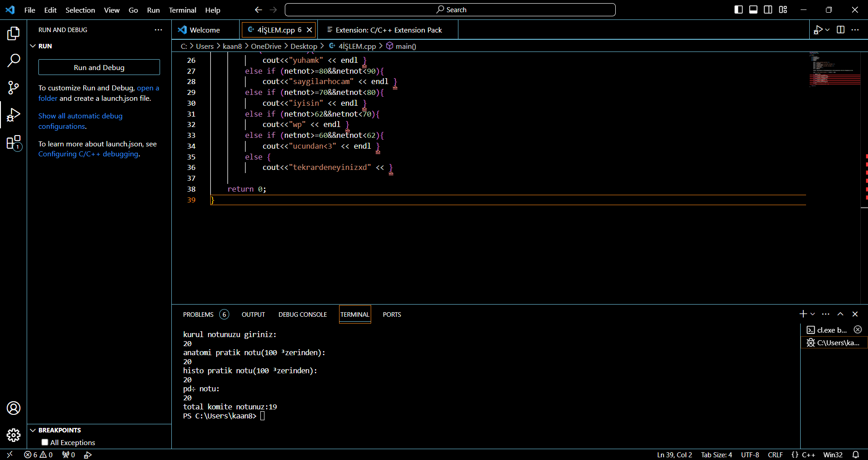Click the Split Editor Right icon
The height and width of the screenshot is (460, 868).
pyautogui.click(x=840, y=30)
